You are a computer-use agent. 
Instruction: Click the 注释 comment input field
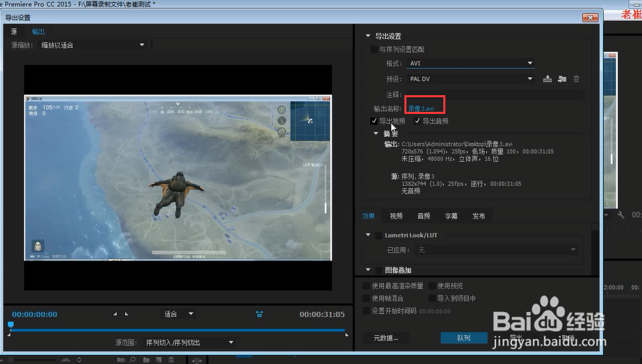[x=495, y=94]
